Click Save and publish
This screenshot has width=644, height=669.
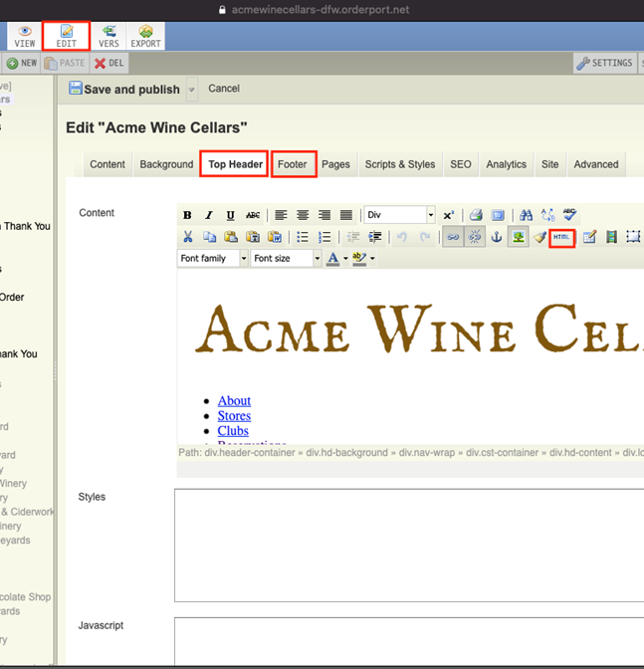click(x=124, y=90)
